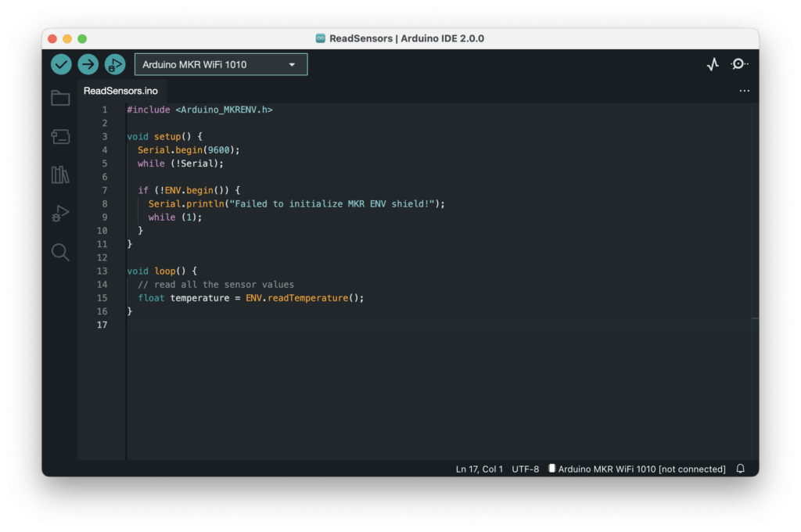Open the Library Manager sidebar icon

[x=60, y=174]
